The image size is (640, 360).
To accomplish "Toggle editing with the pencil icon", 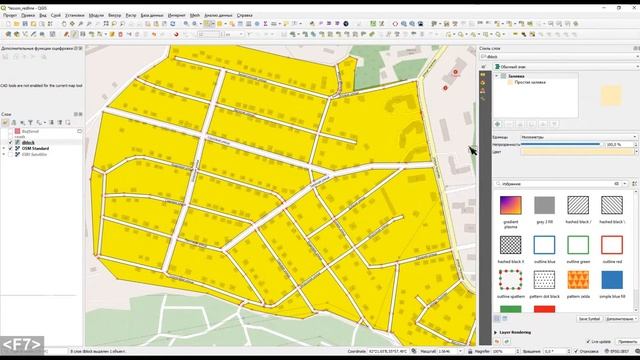I will pos(74,35).
